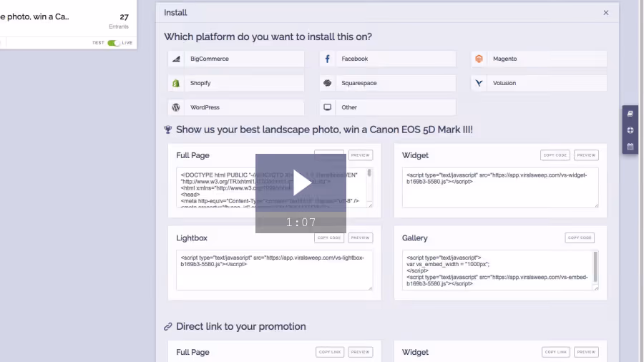Click the promotion title in left card
This screenshot has height=362, width=644.
click(x=34, y=17)
